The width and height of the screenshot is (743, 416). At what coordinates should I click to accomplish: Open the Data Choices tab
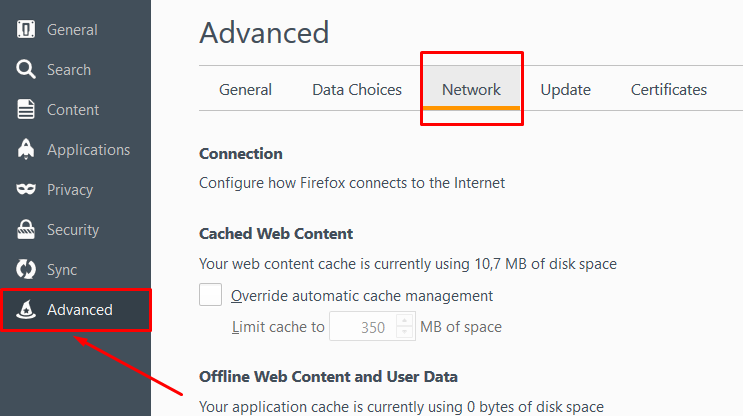pos(357,90)
